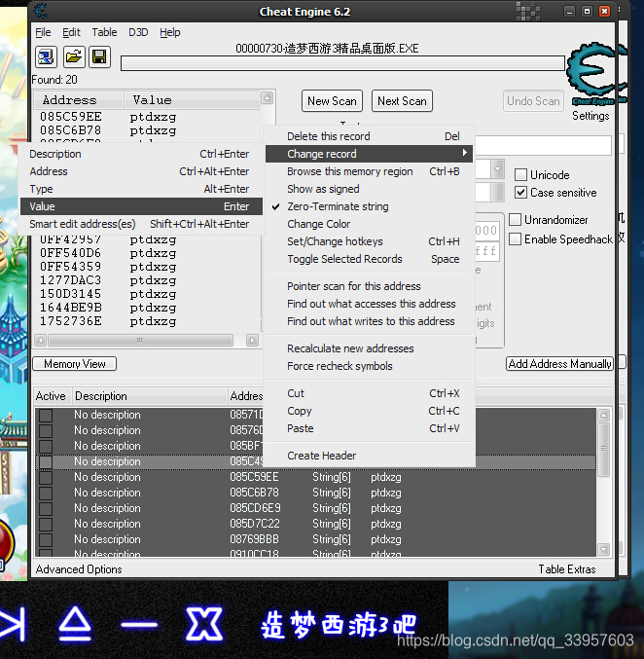This screenshot has width=644, height=659.
Task: Choose Toggle Selected Records
Action: (x=370, y=259)
